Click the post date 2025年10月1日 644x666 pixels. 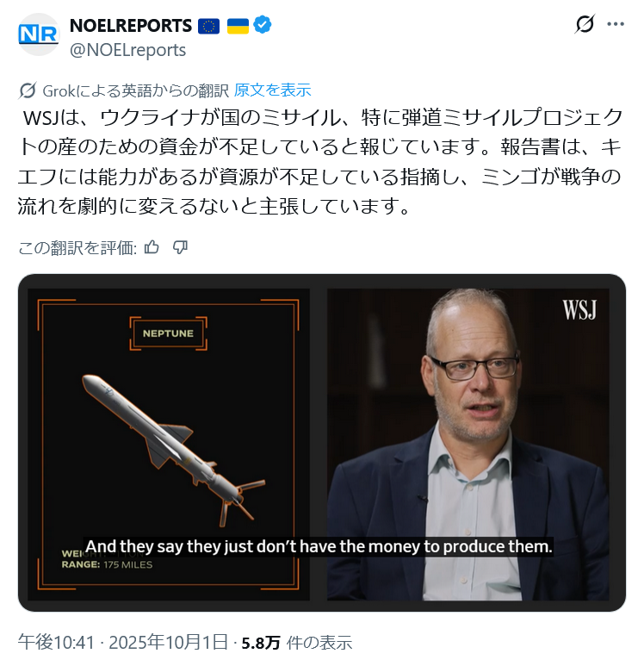169,642
